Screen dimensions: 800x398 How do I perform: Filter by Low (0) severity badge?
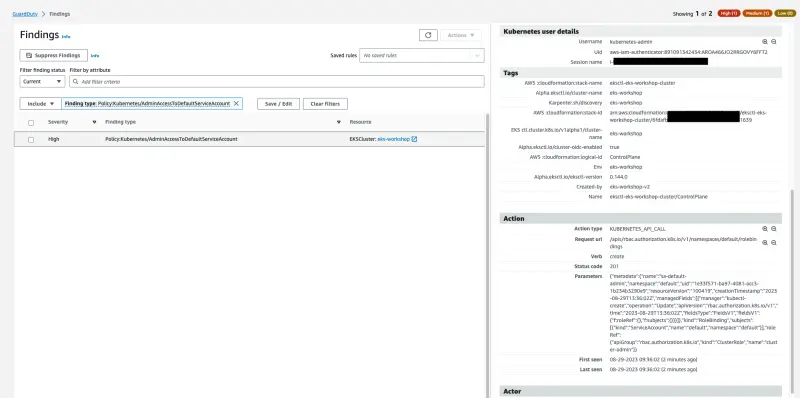click(x=785, y=14)
